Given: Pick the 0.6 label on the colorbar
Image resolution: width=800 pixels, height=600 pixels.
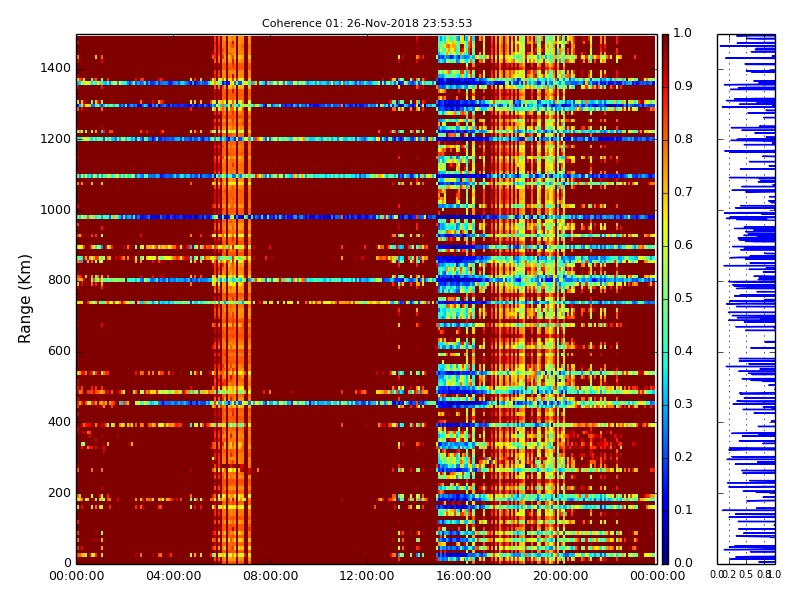Looking at the screenshot, I should (683, 245).
